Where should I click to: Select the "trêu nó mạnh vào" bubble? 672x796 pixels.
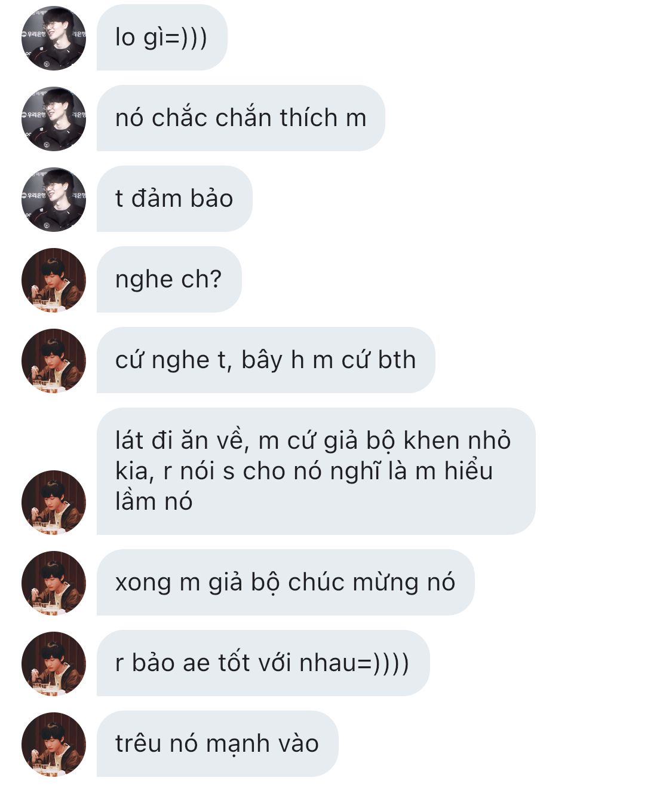(x=217, y=744)
